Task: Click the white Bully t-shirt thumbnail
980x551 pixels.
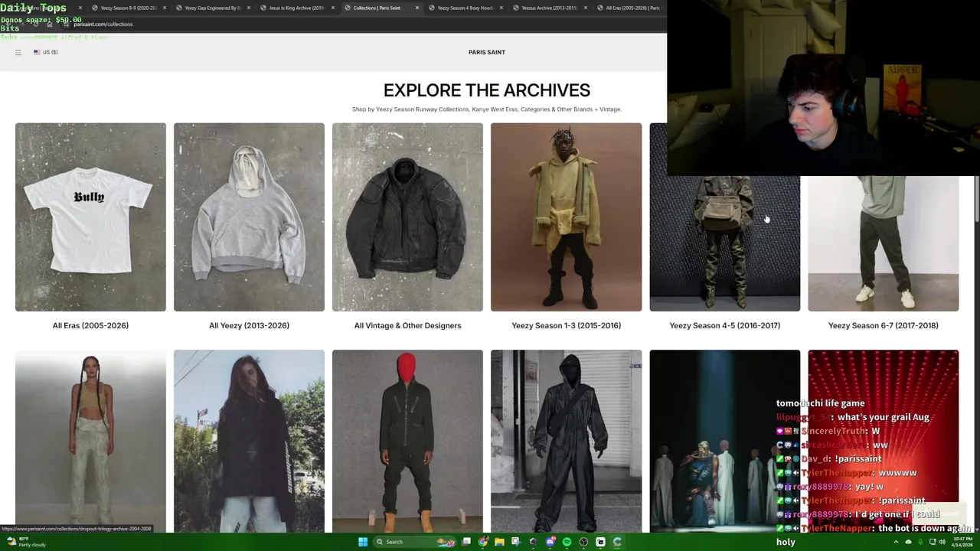Action: [x=90, y=217]
